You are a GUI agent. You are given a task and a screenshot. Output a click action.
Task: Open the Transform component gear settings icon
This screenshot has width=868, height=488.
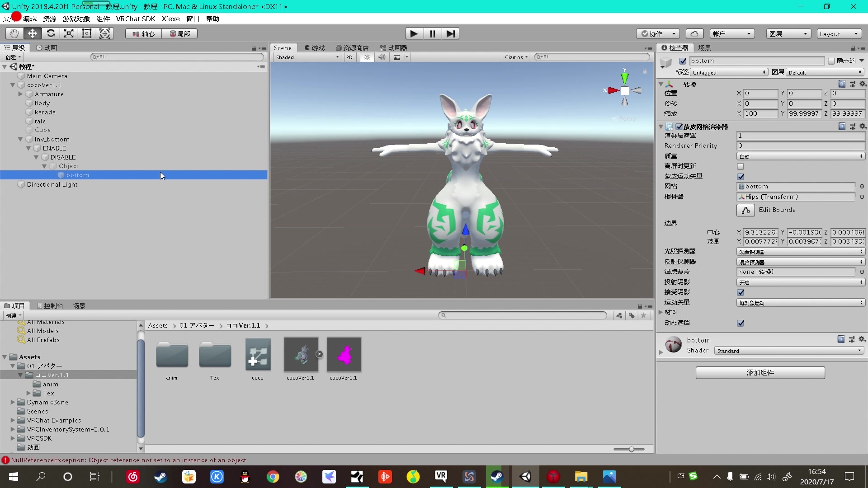(863, 84)
